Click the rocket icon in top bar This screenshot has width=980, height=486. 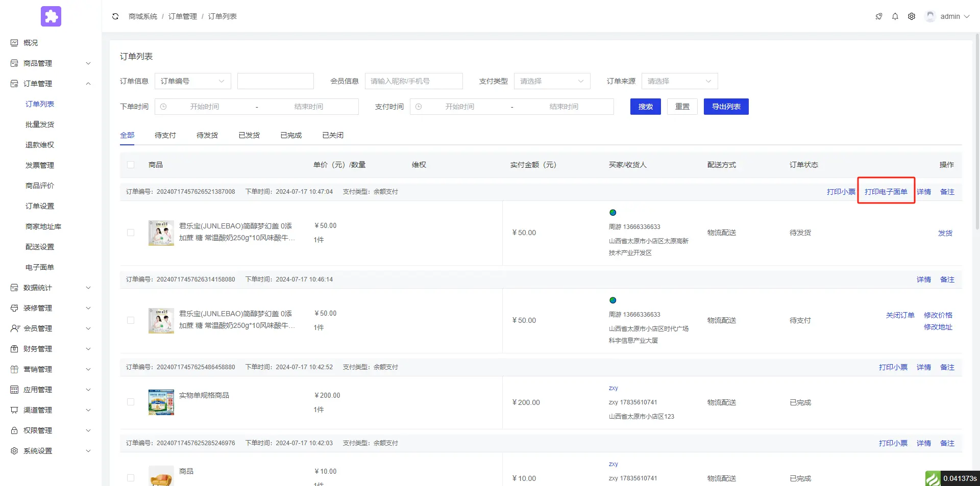pyautogui.click(x=878, y=16)
